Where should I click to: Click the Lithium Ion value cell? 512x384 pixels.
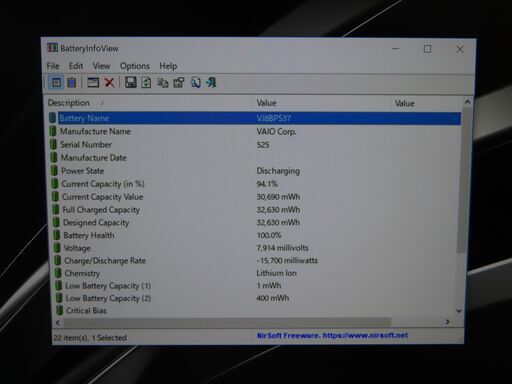pyautogui.click(x=276, y=273)
